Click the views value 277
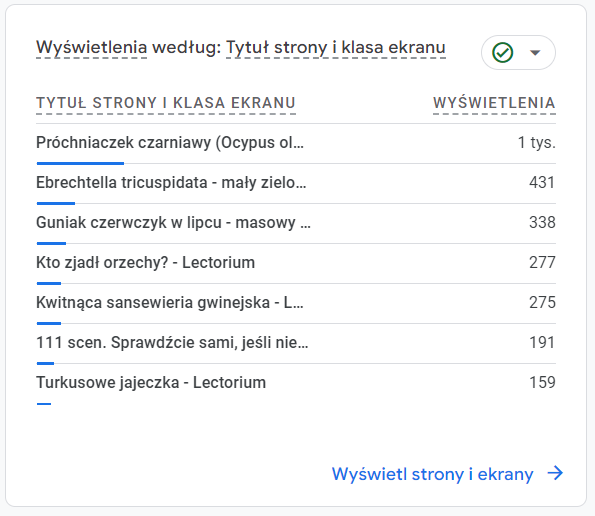Screen dimensions: 595x516 (x=542, y=263)
